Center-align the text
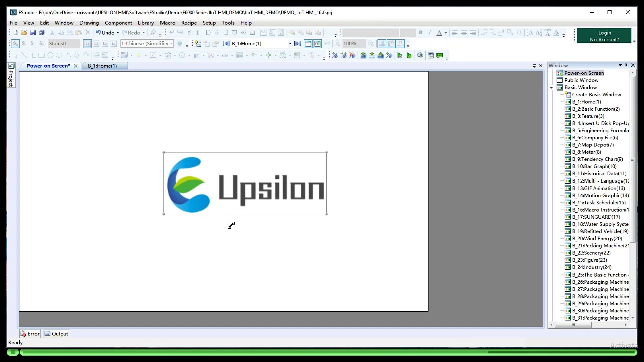Screen dimensions: 644x362 464,33
